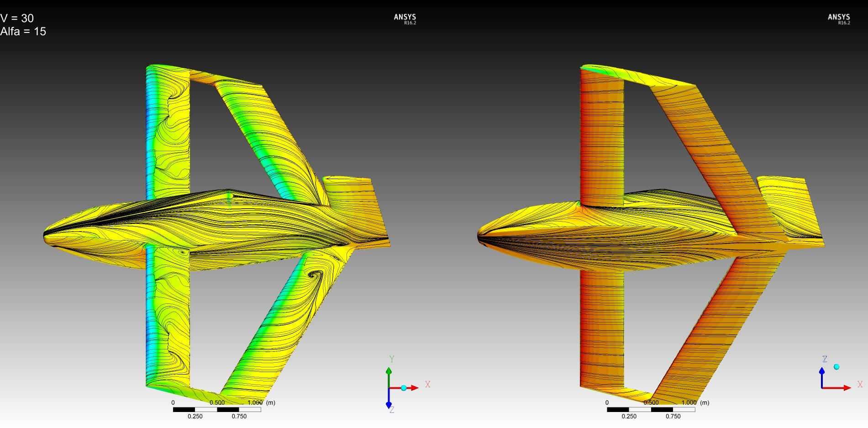Click the cyan sphere on right view triad
868x428 pixels.
(836, 367)
